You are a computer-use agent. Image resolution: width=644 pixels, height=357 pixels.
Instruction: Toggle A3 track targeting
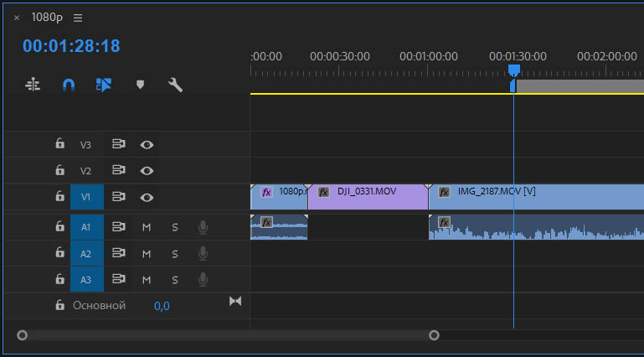click(86, 280)
